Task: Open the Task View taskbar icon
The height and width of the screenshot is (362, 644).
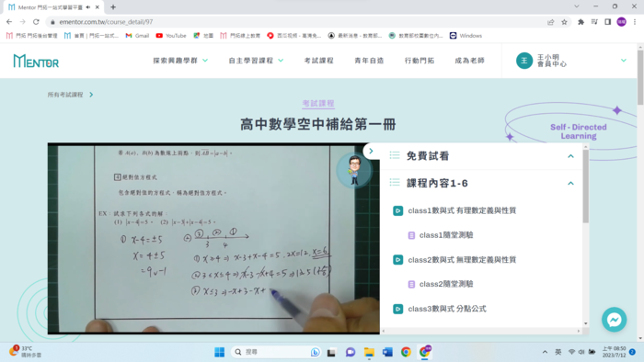Action: click(x=331, y=352)
